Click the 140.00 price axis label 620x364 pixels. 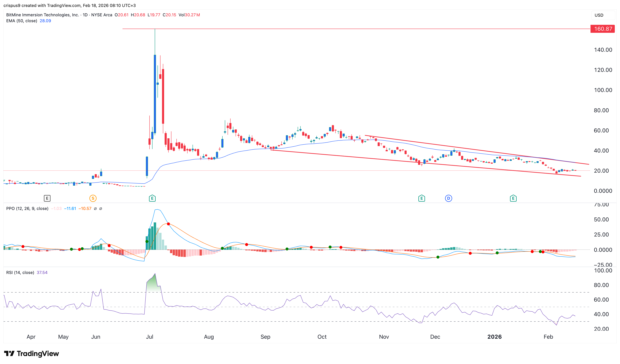(x=603, y=50)
